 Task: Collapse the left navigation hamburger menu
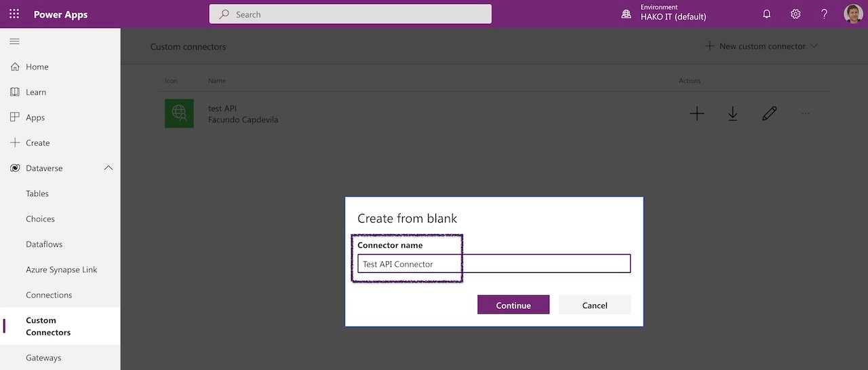(14, 42)
